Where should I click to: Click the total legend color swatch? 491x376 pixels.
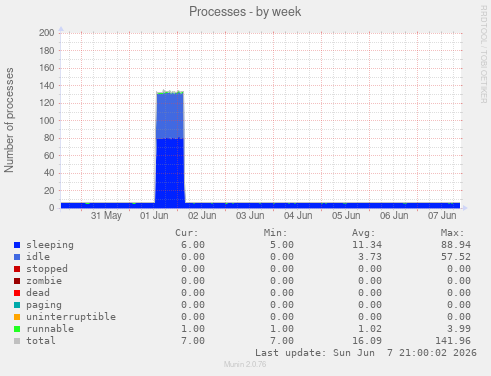(17, 341)
